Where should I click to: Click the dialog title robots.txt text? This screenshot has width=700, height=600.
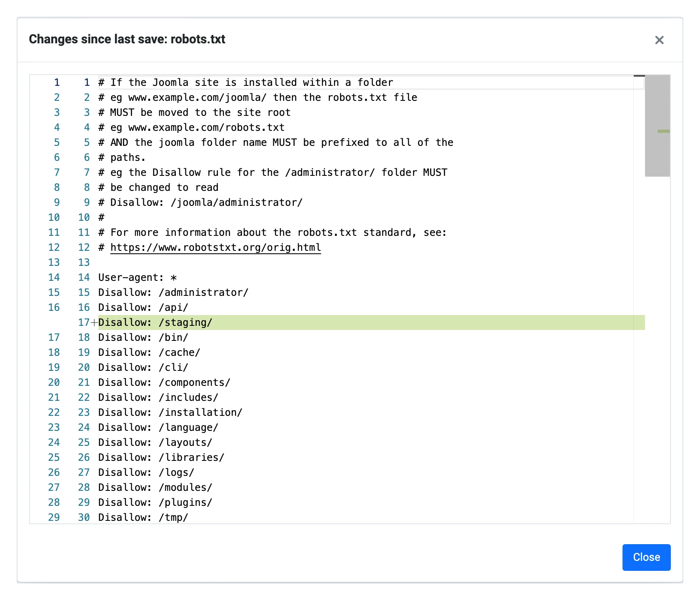click(198, 39)
